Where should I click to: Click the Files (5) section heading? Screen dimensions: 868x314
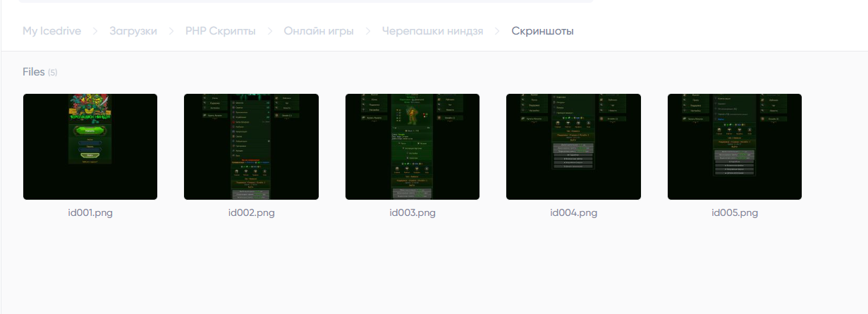[40, 72]
